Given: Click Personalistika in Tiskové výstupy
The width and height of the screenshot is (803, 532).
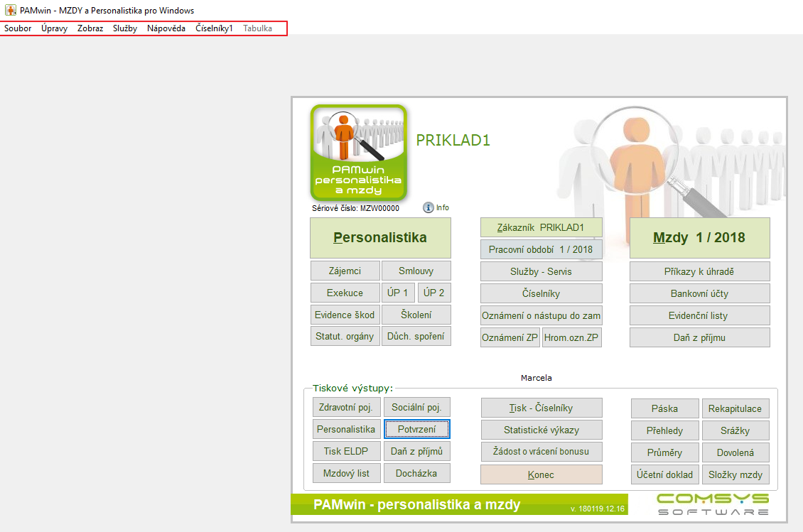Looking at the screenshot, I should tap(346, 429).
